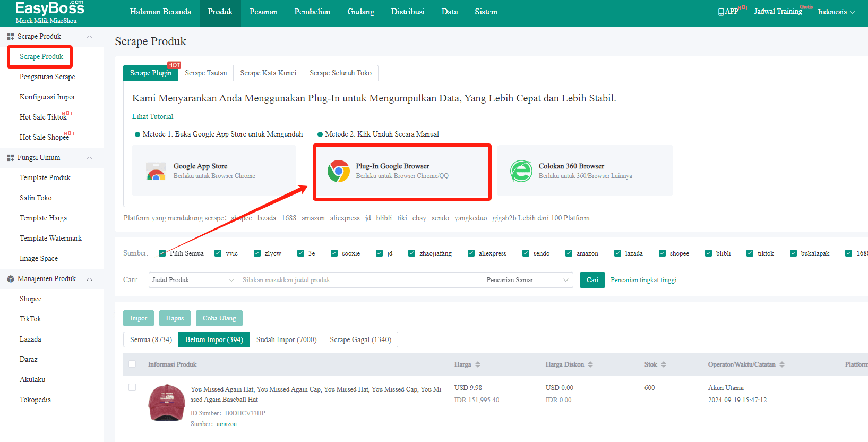Image resolution: width=868 pixels, height=442 pixels.
Task: Open the Colokan 360 Browser download card
Action: point(585,171)
